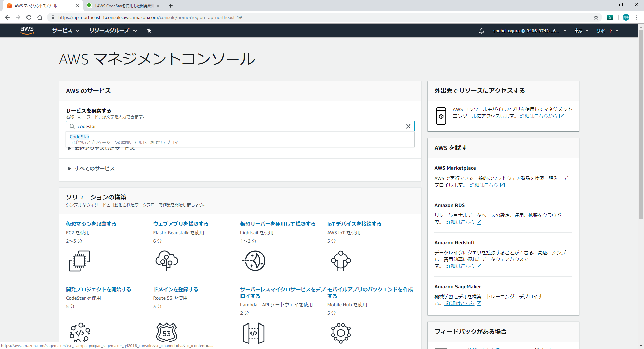Click the Lightsail virtual server icon

pos(254,261)
